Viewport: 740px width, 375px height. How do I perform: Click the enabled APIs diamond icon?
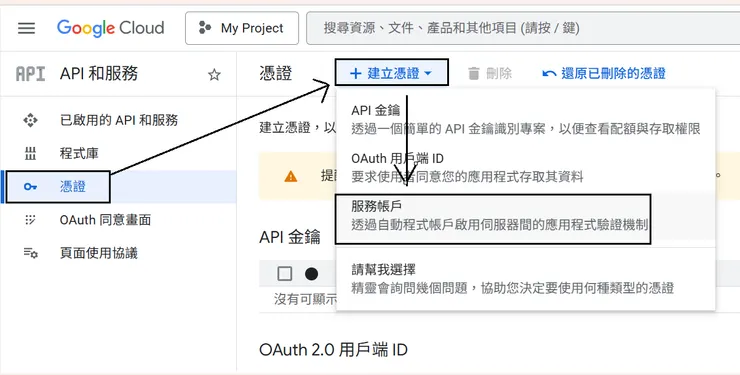[x=31, y=120]
